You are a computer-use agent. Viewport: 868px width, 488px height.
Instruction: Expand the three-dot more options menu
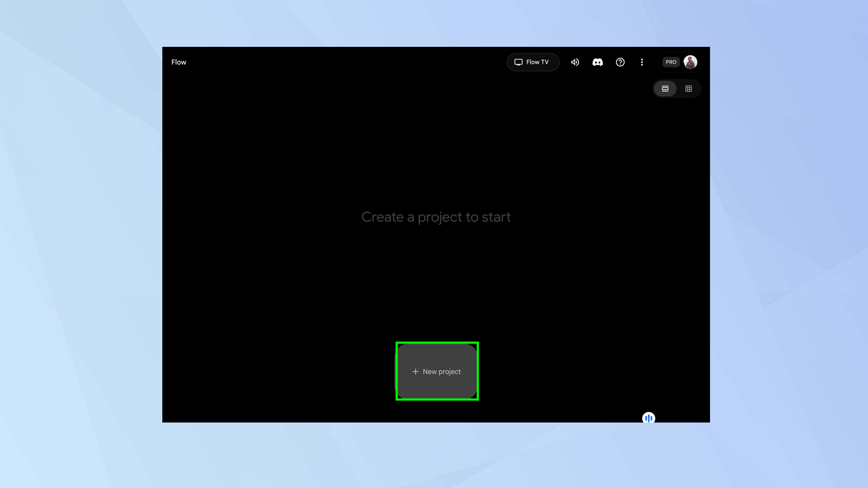642,62
